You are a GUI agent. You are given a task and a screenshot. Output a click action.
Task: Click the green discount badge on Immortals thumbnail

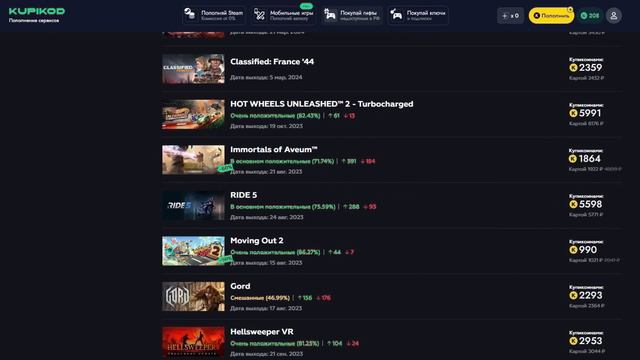click(x=225, y=168)
